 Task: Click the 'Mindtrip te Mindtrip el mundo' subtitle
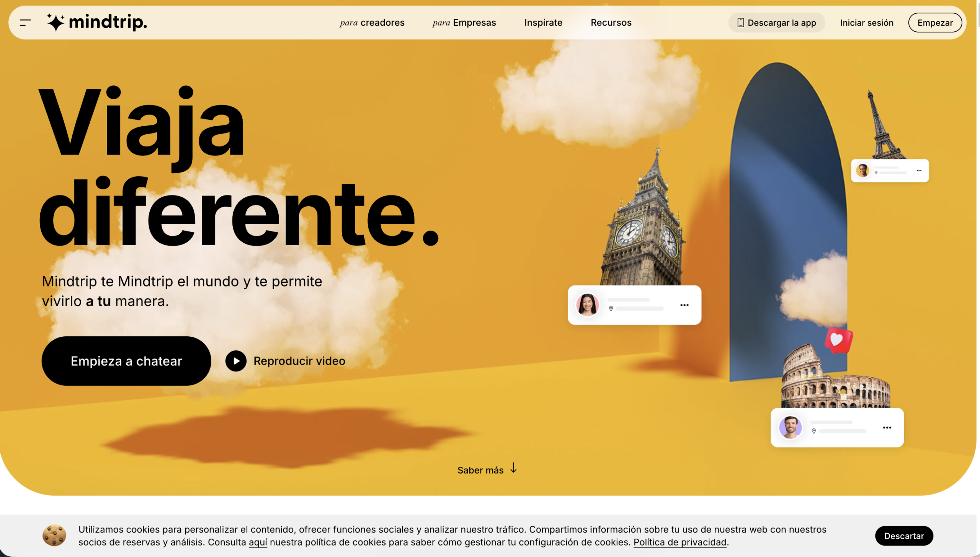[182, 291]
